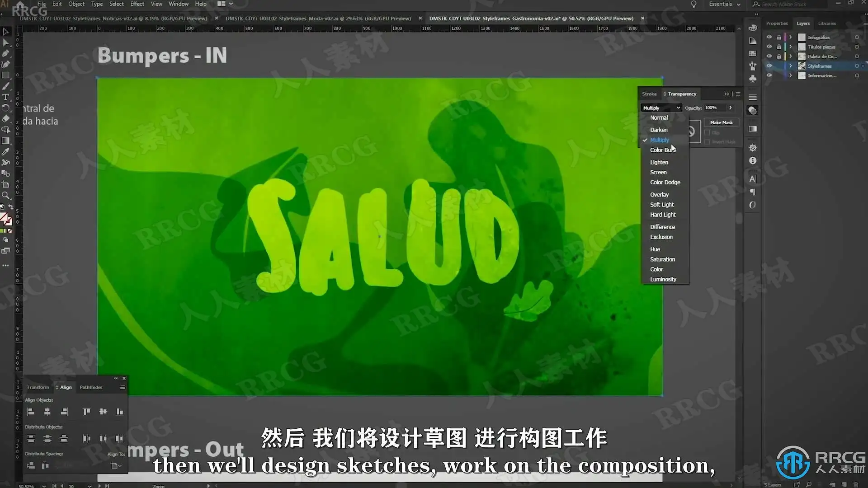Open the Essentials workspace dropdown
The height and width of the screenshot is (488, 868).
pos(725,4)
